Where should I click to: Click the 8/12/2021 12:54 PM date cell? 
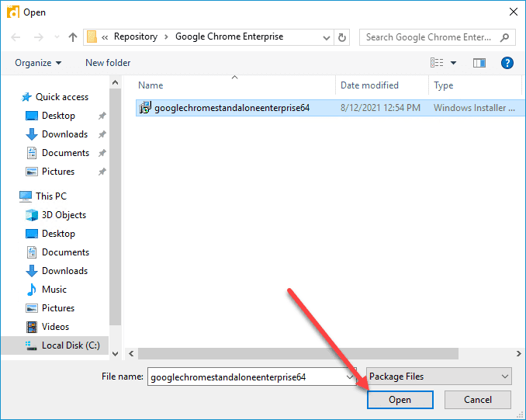380,108
